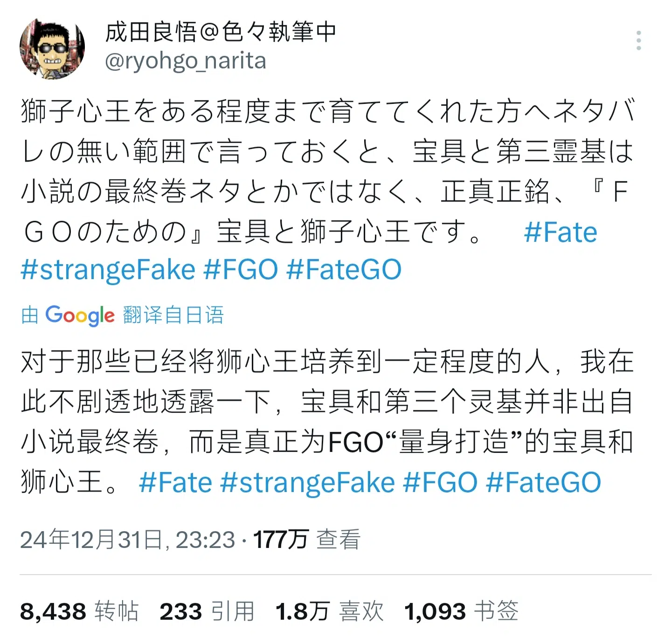Show the 8,438 转帖 reposts list
The height and width of the screenshot is (644, 671).
(79, 611)
